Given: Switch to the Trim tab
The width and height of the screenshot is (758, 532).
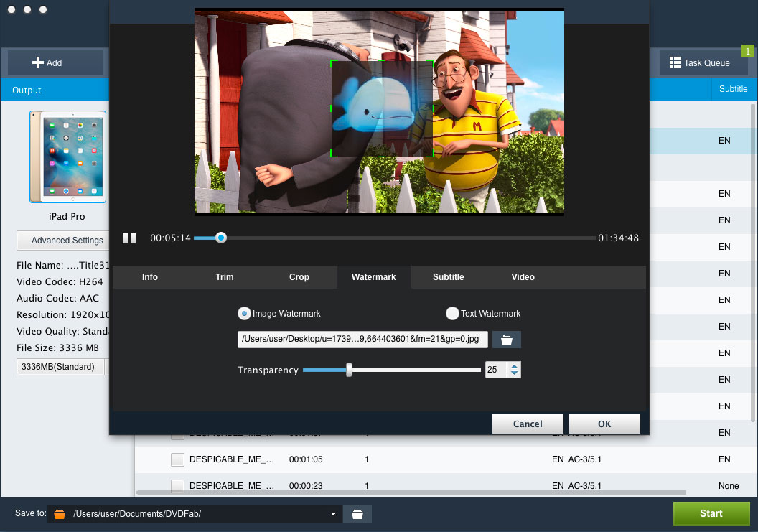Looking at the screenshot, I should (x=224, y=277).
